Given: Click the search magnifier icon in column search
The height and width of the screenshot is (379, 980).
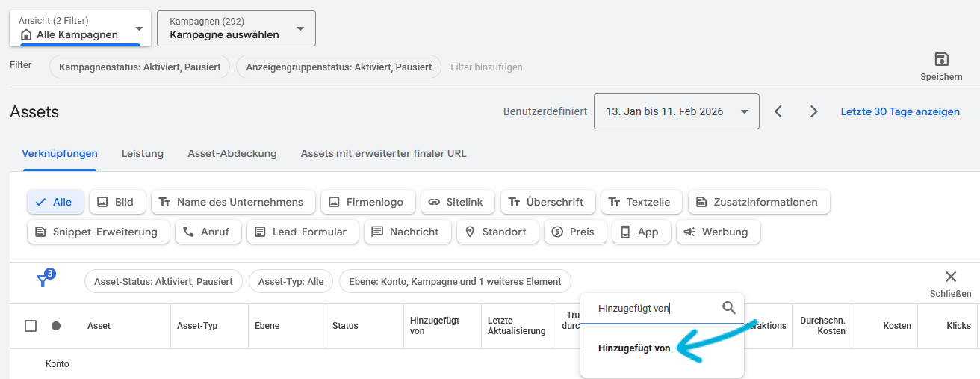Looking at the screenshot, I should coord(729,308).
